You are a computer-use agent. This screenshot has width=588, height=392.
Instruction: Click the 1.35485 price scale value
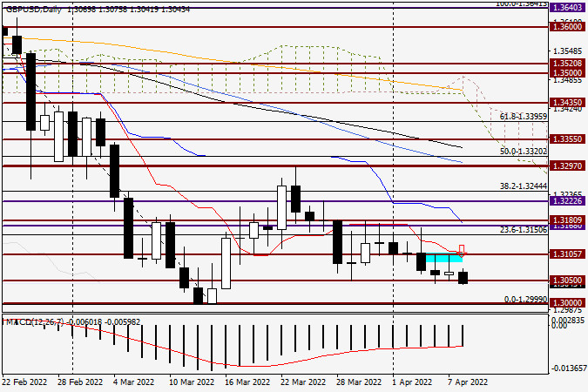(569, 51)
